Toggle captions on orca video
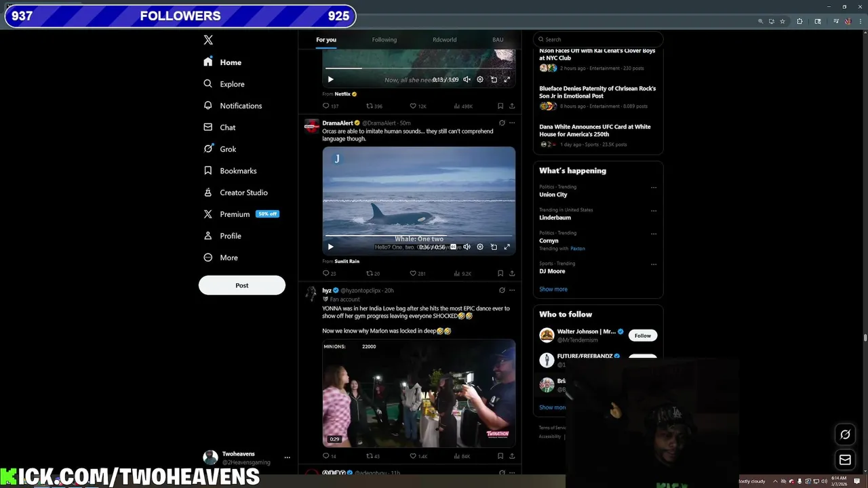This screenshot has height=488, width=868. click(x=453, y=247)
